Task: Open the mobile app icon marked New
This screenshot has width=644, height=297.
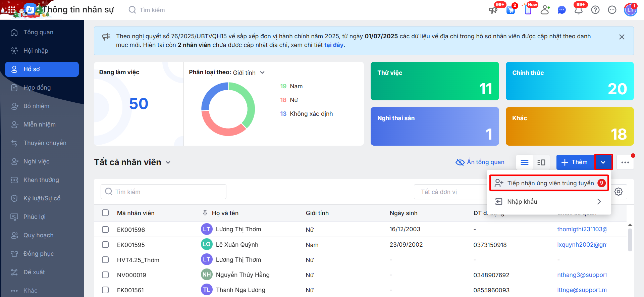Action: (x=528, y=10)
